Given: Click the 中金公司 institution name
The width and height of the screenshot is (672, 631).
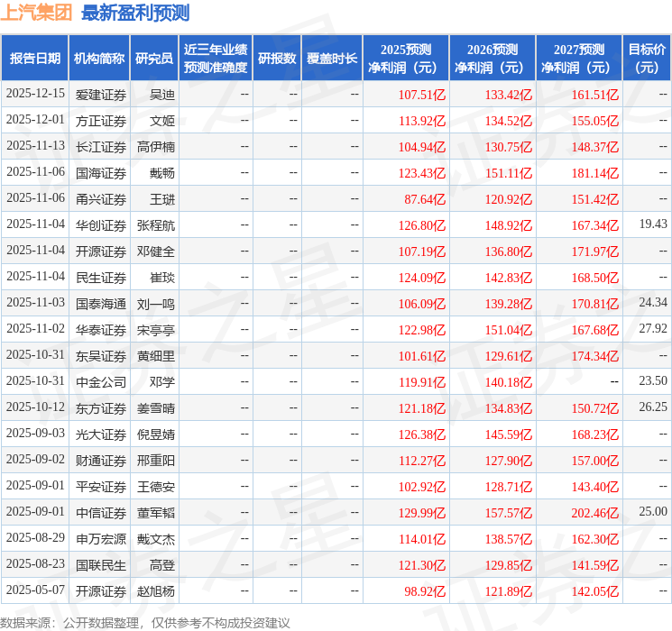Looking at the screenshot, I should point(101,382).
